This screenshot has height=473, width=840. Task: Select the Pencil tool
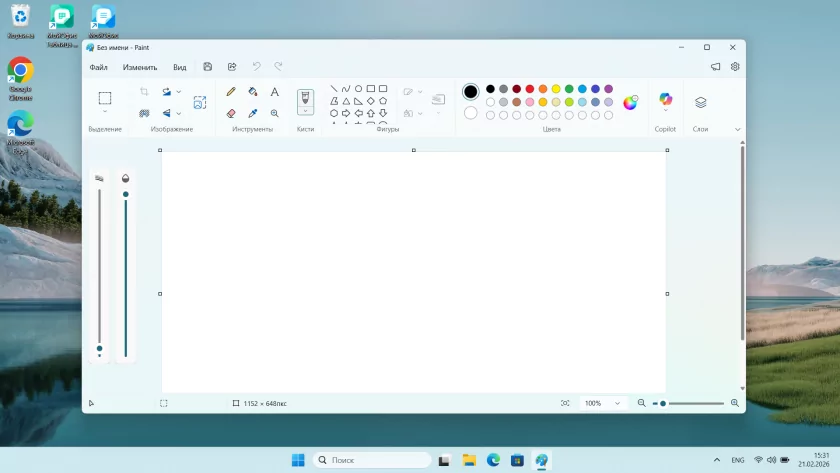coord(231,91)
